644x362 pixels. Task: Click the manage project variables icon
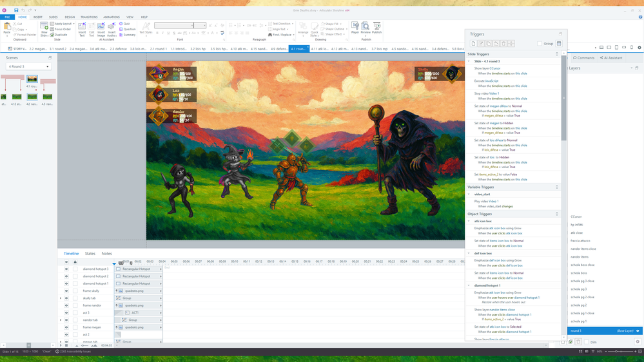[559, 44]
